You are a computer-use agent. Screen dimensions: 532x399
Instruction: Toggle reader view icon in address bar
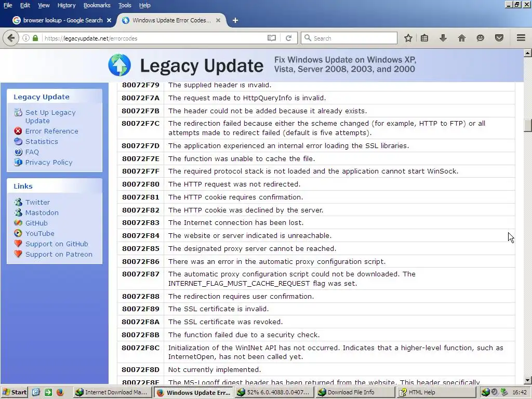coord(271,38)
